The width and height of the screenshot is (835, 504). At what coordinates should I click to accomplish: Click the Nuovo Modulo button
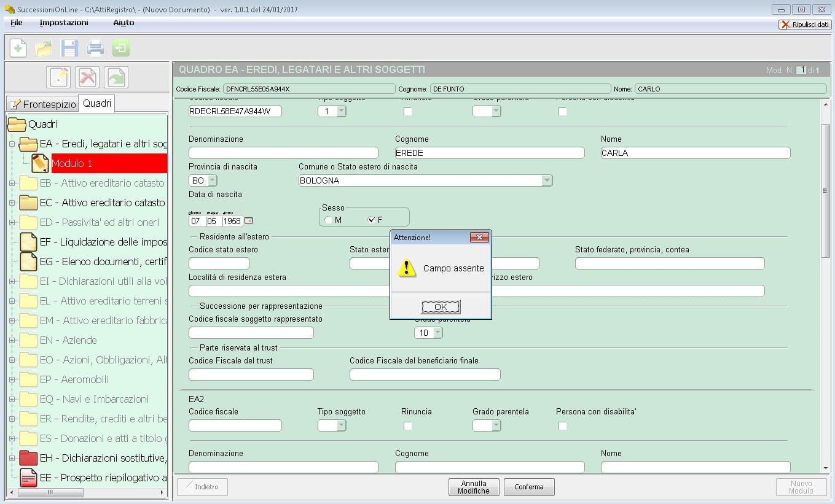801,487
